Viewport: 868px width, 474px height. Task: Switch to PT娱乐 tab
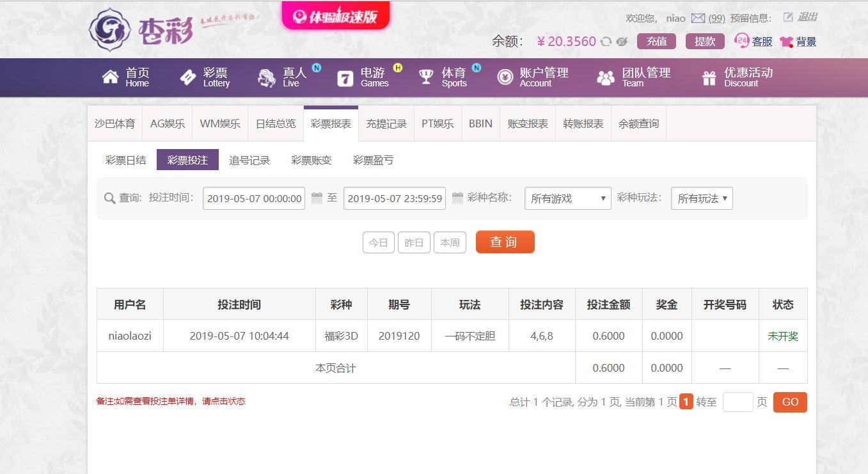coord(438,123)
